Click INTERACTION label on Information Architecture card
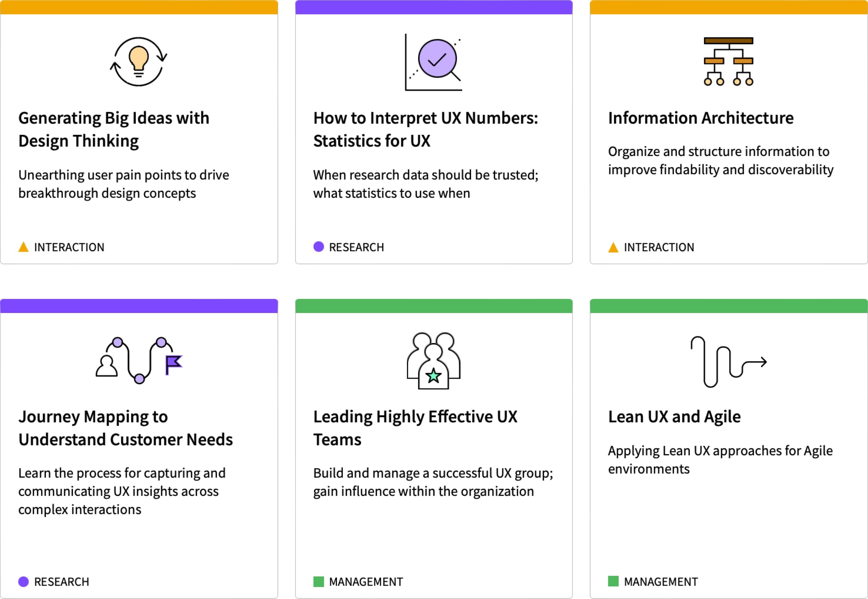This screenshot has width=868, height=599. click(659, 247)
